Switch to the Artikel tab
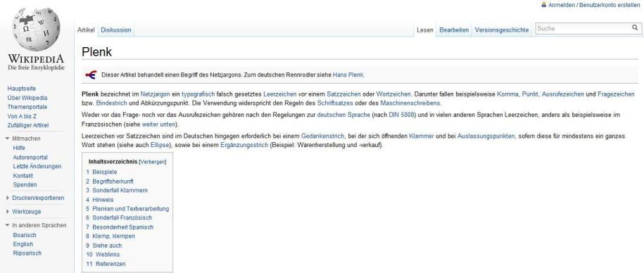644x273 pixels. (x=86, y=30)
